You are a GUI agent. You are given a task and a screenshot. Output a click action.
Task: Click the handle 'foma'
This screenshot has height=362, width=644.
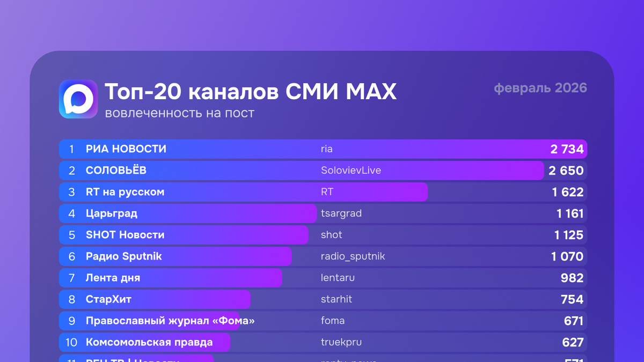pos(333,321)
